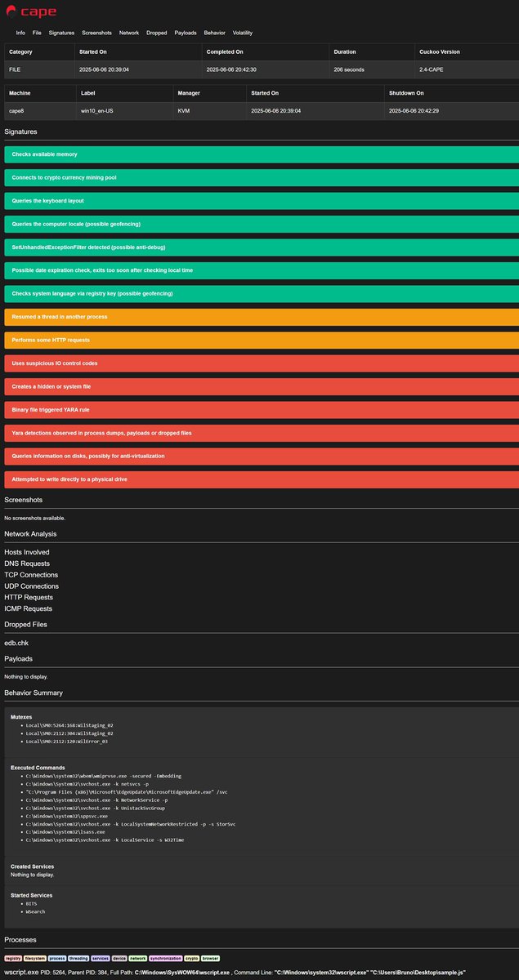
Task: Click Shutdown On time 2025-06-06 20:42:29
Action: click(x=414, y=110)
